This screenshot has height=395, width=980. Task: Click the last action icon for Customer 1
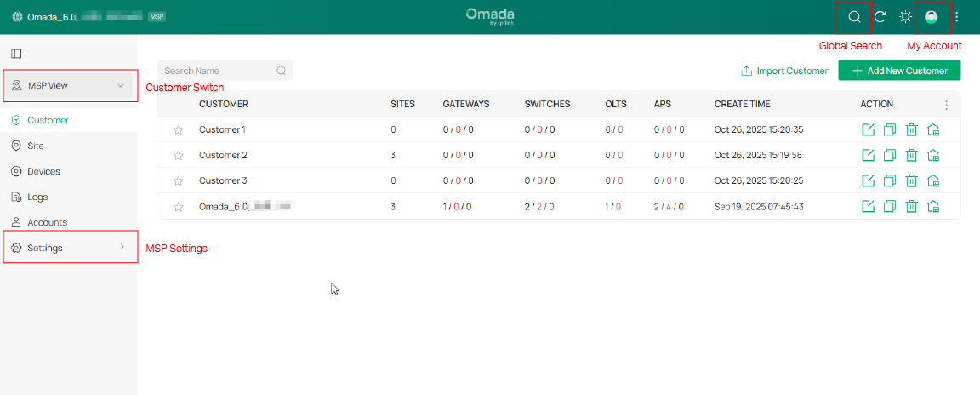click(x=933, y=130)
